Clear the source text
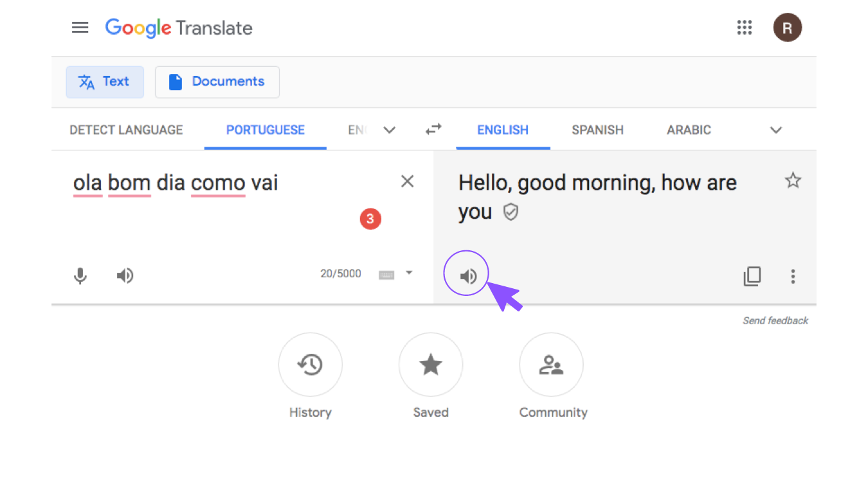 pos(407,181)
